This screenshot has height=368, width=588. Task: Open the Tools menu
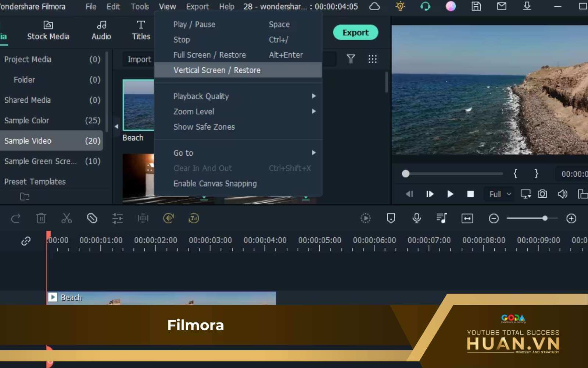pos(140,7)
